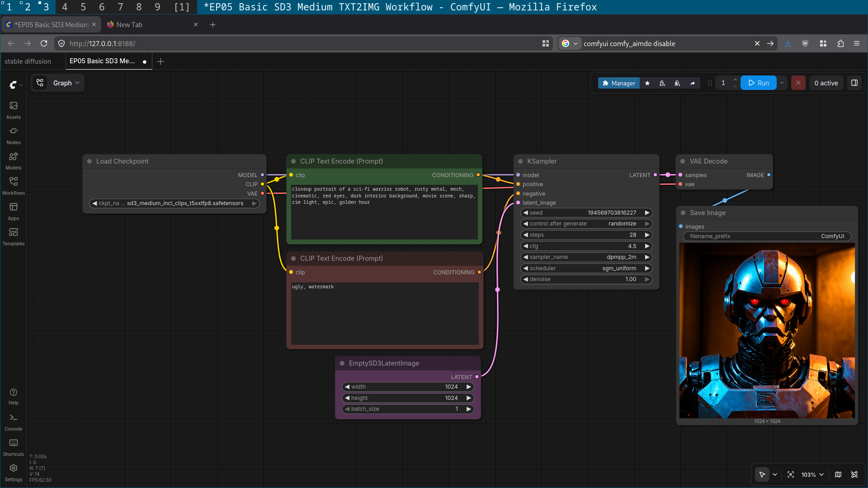Open control after generate randomize combo
The height and width of the screenshot is (488, 868).
[x=586, y=224]
